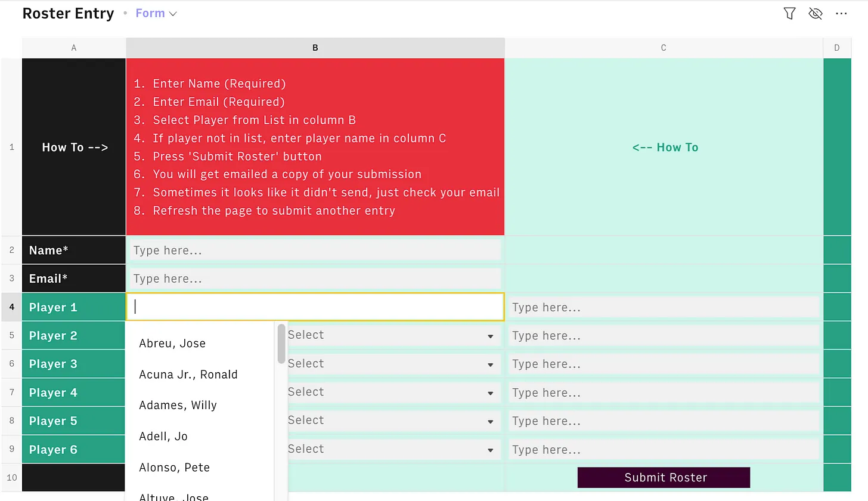868x501 pixels.
Task: Select column D header
Action: [x=837, y=48]
